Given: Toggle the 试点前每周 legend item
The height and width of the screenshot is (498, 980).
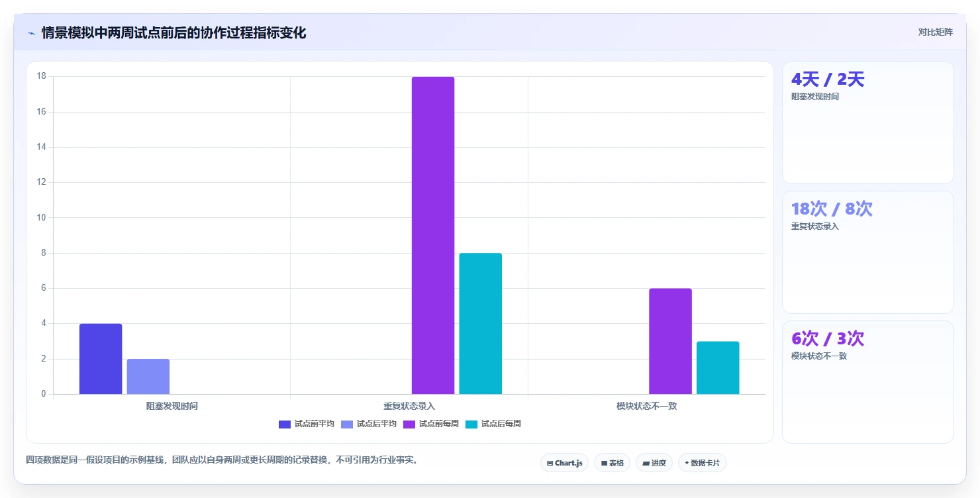Looking at the screenshot, I should (x=431, y=424).
